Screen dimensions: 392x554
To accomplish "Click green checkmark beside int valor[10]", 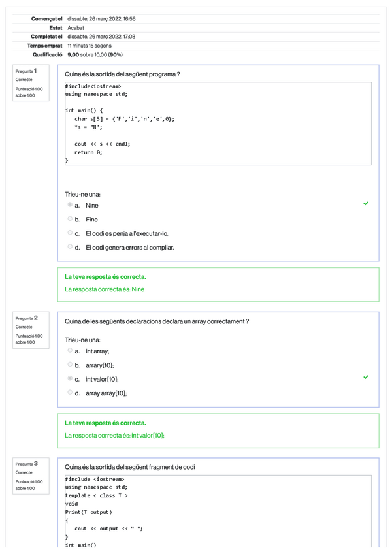I will [366, 377].
